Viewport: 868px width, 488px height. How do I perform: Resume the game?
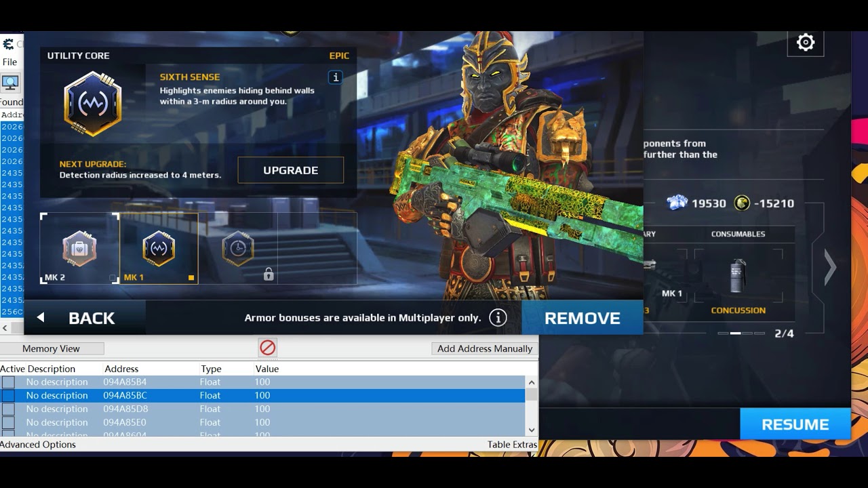(795, 424)
